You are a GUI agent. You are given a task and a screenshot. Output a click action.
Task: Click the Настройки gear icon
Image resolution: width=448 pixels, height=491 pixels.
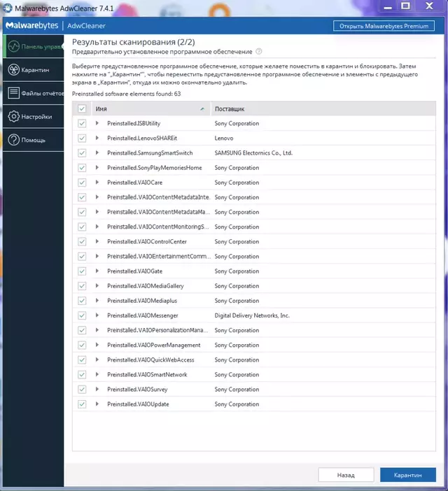(x=14, y=117)
